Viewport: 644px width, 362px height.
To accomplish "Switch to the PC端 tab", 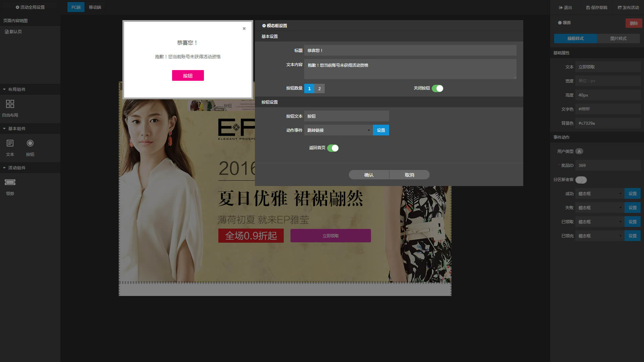I will (x=76, y=7).
